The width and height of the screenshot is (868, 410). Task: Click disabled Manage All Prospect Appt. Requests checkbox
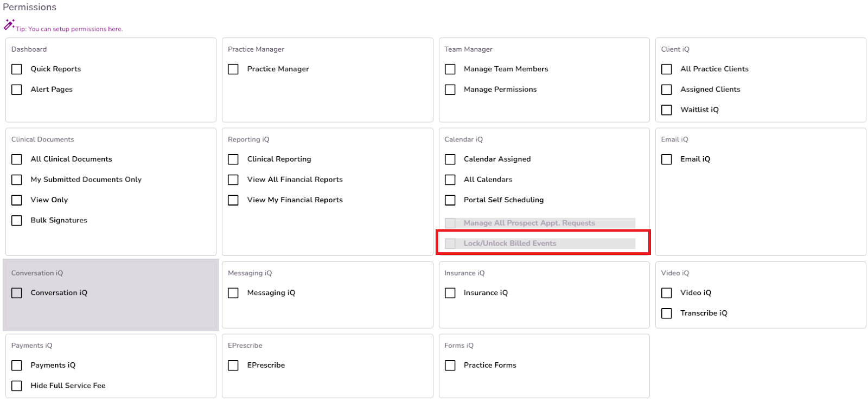coord(450,223)
